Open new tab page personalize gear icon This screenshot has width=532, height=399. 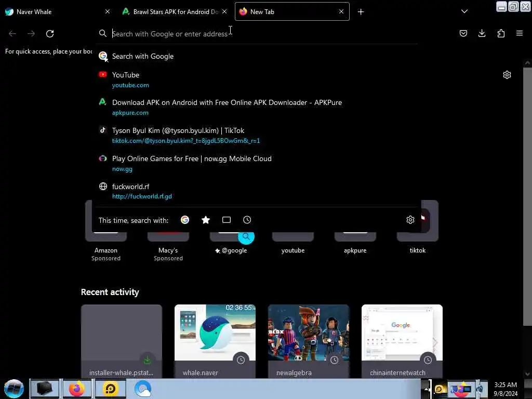[507, 75]
